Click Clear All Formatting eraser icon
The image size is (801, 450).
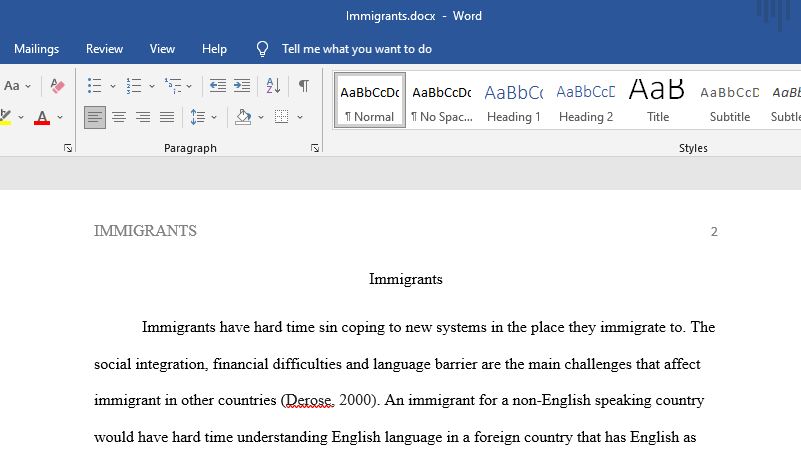(x=57, y=86)
